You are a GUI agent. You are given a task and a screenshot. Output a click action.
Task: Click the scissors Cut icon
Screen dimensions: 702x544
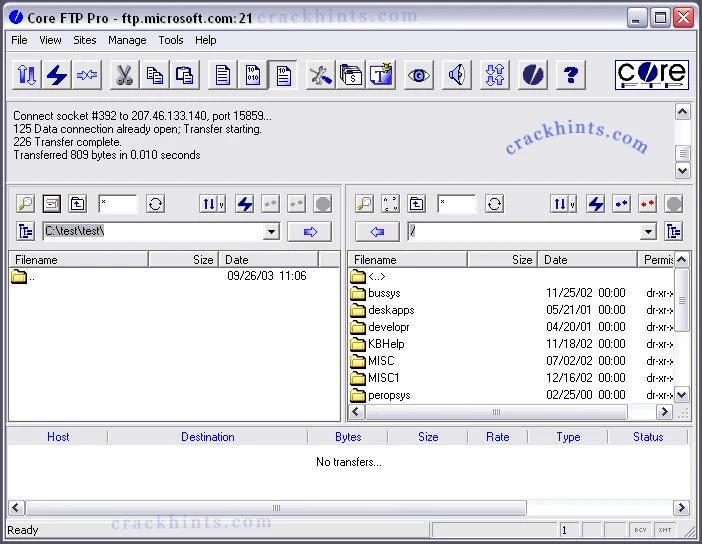(x=124, y=75)
